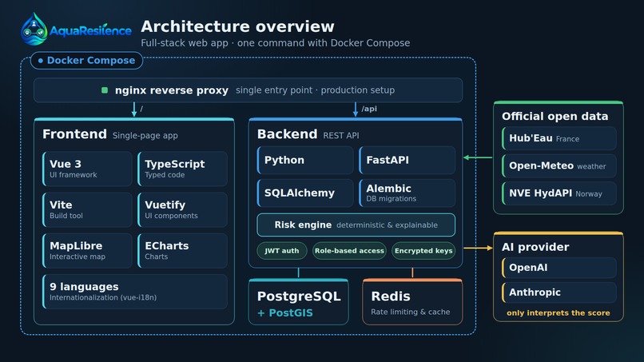Select the Python backend card
Image resolution: width=644 pixels, height=362 pixels.
[305, 161]
